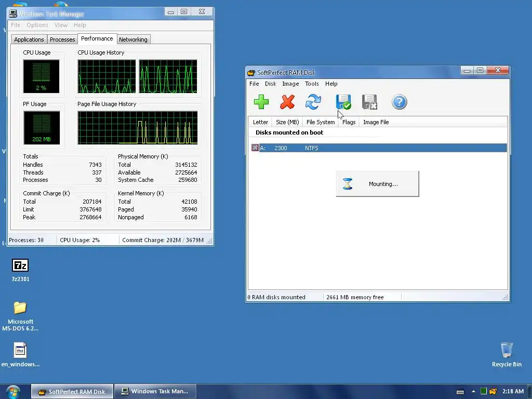Click the RAM Disk tray icon

[493, 391]
